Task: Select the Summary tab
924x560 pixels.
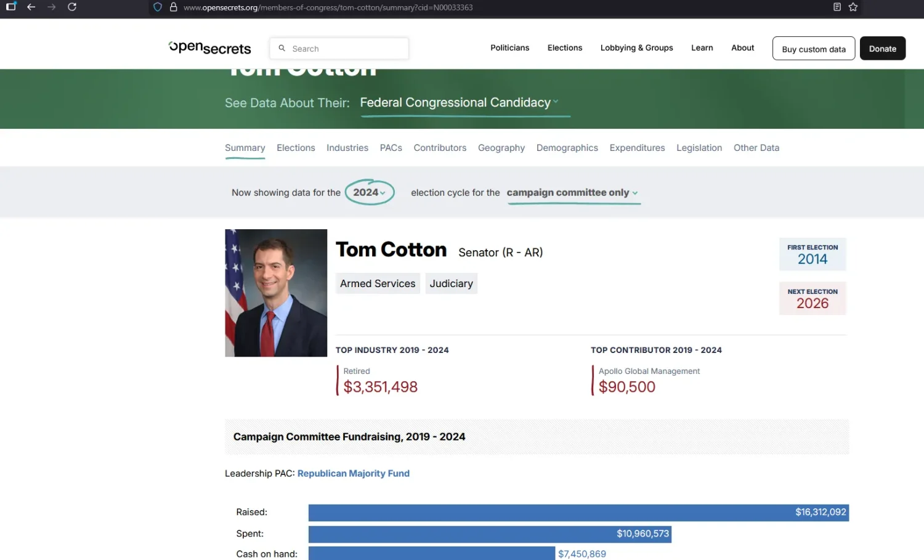Action: click(x=245, y=148)
